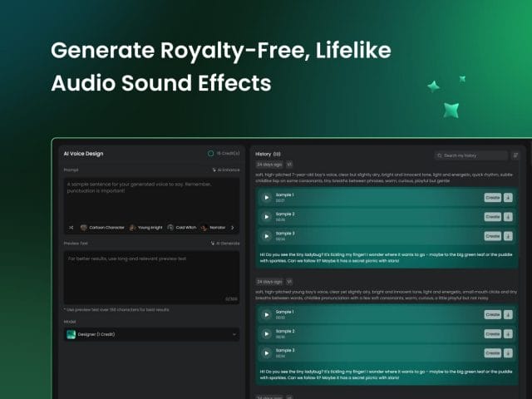Focus the Search my history field
532x399 pixels.
[x=472, y=155]
